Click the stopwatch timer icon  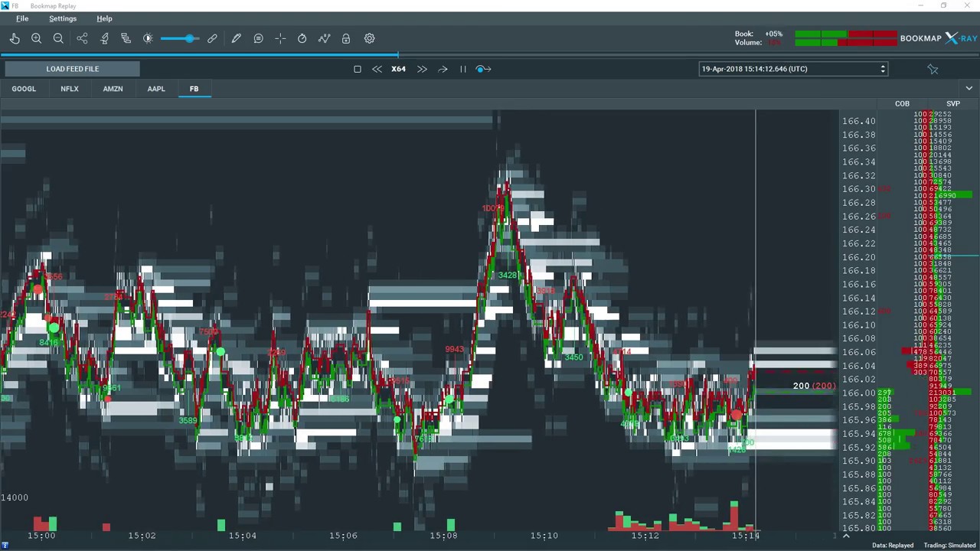tap(302, 38)
